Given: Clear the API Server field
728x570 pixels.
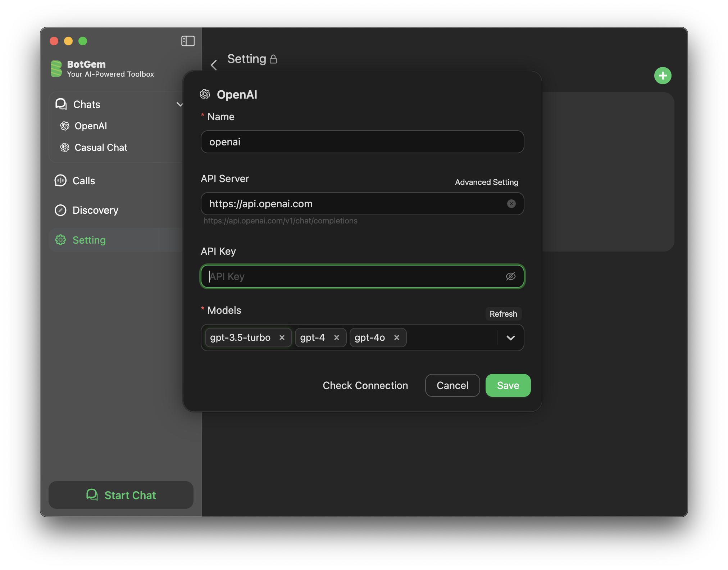Looking at the screenshot, I should tap(511, 204).
